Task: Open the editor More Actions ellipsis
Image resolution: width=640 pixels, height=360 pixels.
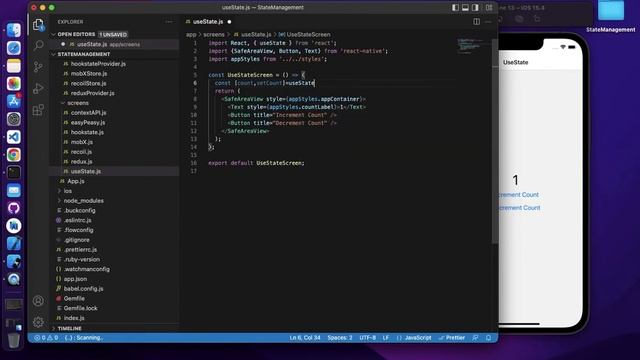Action: [x=488, y=22]
